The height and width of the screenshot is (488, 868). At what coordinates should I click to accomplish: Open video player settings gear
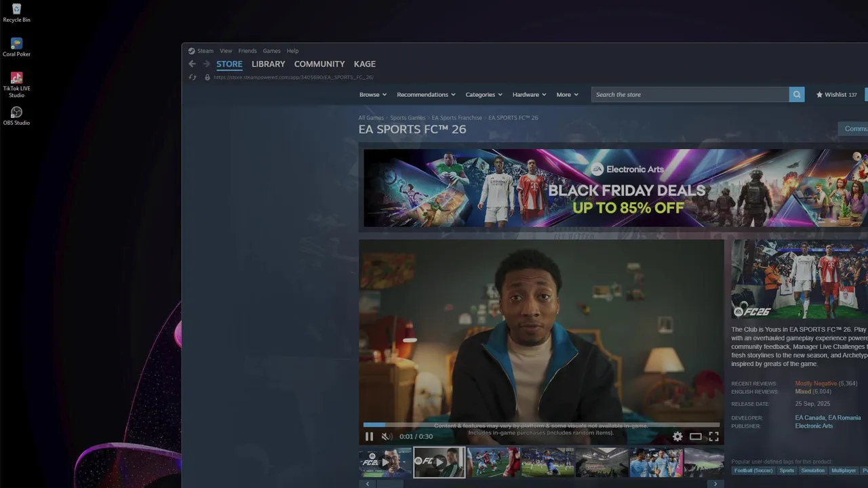pos(677,436)
